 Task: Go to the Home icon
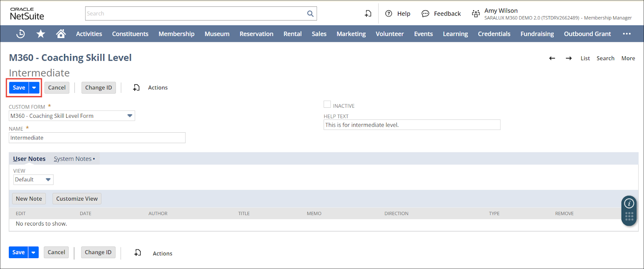pyautogui.click(x=61, y=34)
